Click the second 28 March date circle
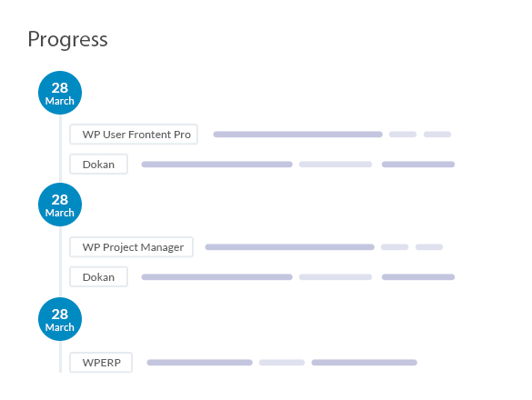 (60, 205)
